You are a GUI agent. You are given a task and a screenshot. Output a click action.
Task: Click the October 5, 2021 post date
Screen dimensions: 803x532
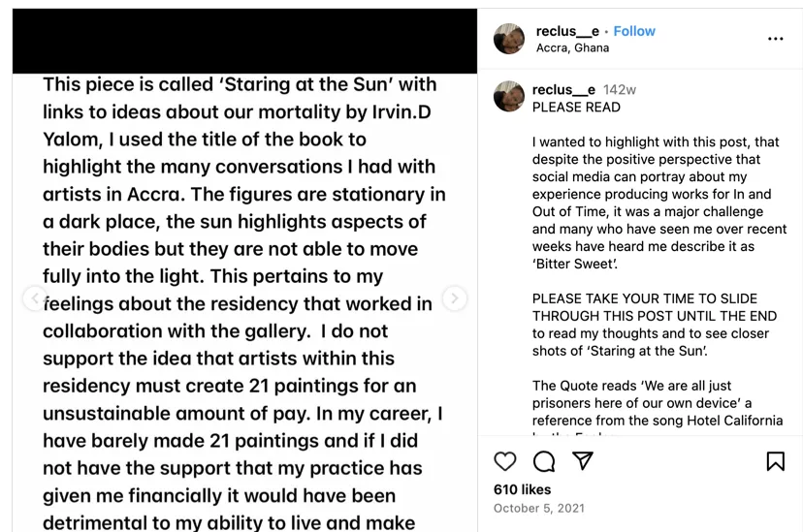click(538, 508)
